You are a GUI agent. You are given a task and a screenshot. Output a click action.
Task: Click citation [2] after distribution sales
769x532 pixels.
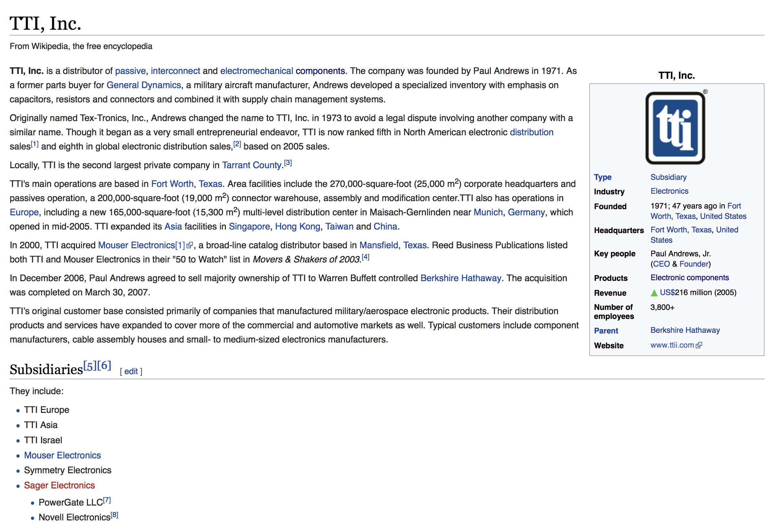(x=237, y=144)
